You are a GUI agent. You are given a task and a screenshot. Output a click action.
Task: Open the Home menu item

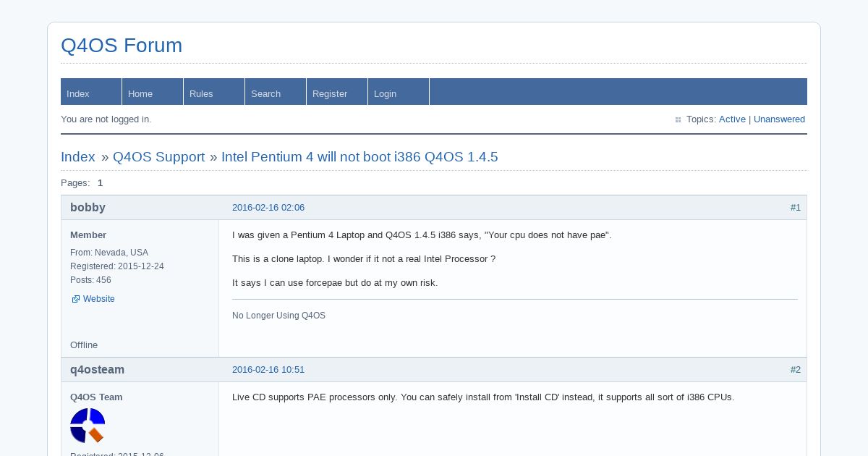tap(153, 92)
